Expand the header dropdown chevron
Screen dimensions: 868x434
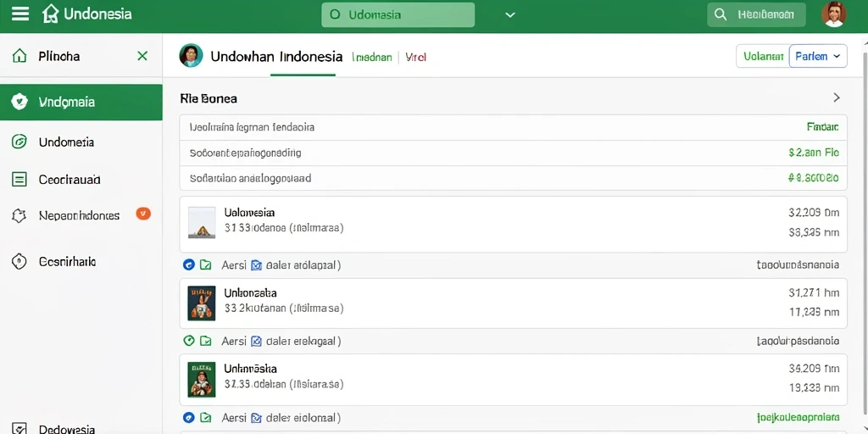(510, 15)
